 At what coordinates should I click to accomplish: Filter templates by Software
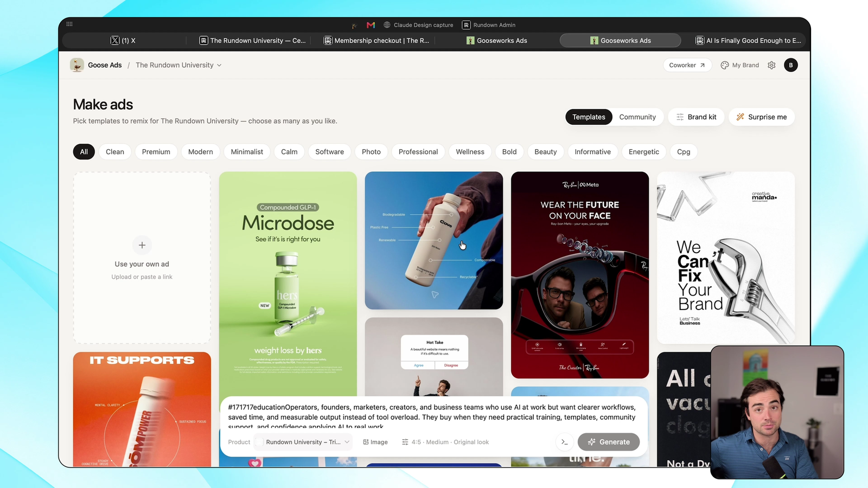[x=330, y=152]
